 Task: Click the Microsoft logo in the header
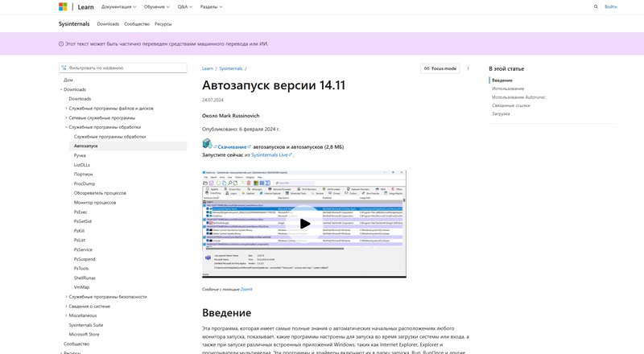[63, 6]
